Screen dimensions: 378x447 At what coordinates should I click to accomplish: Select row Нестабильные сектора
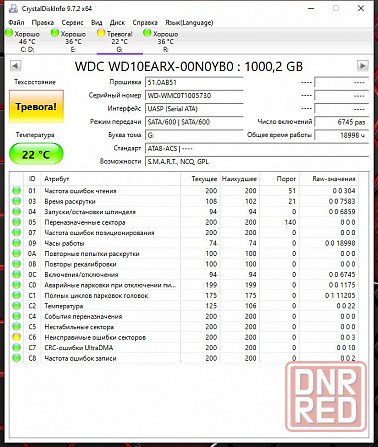coord(184,327)
